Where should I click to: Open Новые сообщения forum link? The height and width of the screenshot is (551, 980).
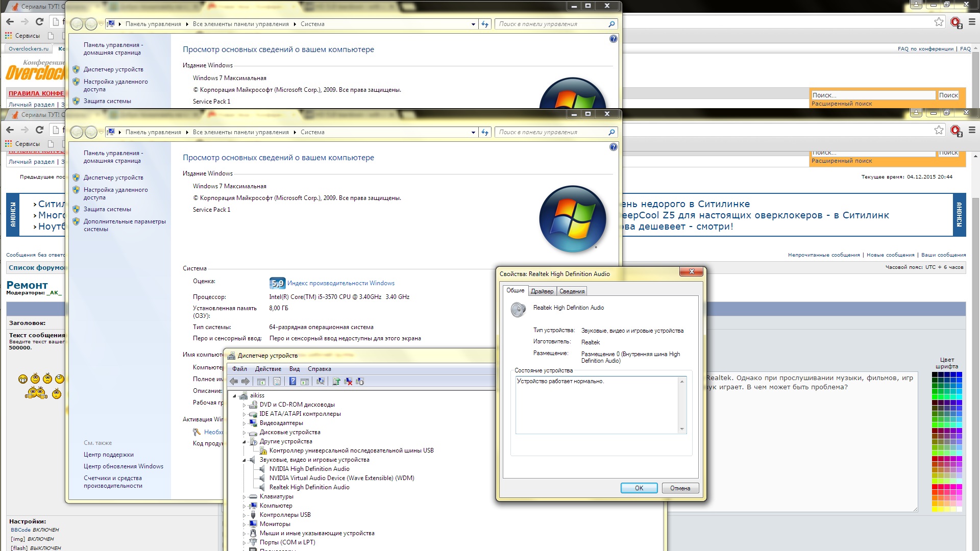click(890, 255)
